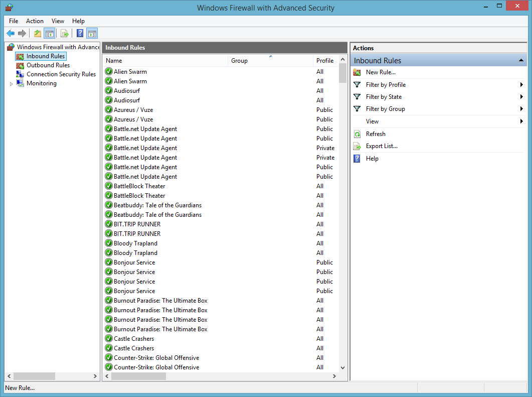Click Filter by State action

(x=384, y=97)
